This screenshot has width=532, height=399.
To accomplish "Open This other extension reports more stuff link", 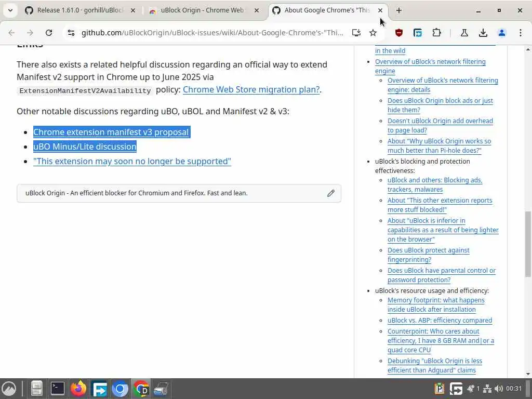I will 440,205.
